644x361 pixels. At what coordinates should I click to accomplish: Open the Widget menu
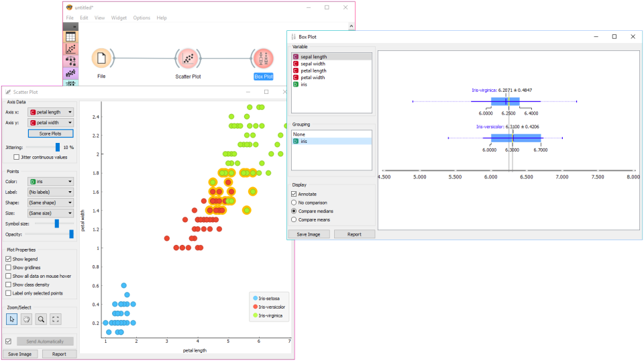point(119,18)
